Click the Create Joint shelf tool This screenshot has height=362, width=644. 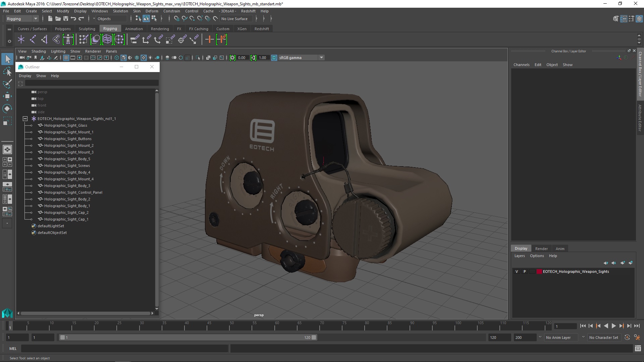(33, 40)
